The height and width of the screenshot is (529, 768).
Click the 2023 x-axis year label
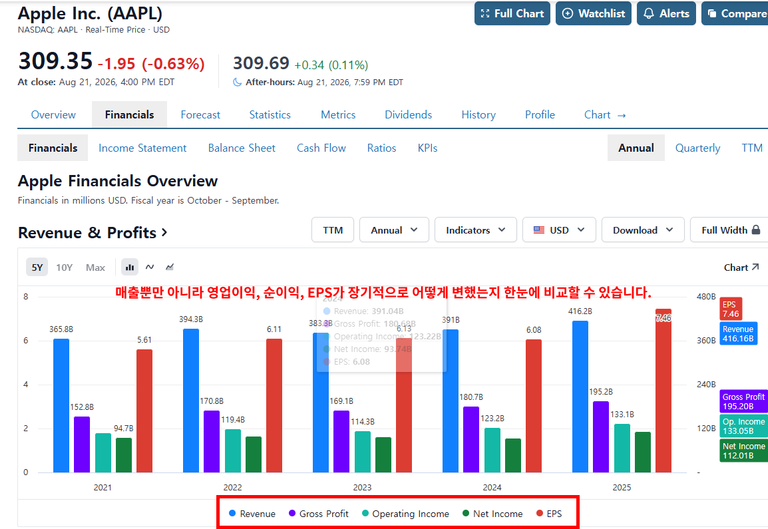tap(362, 487)
